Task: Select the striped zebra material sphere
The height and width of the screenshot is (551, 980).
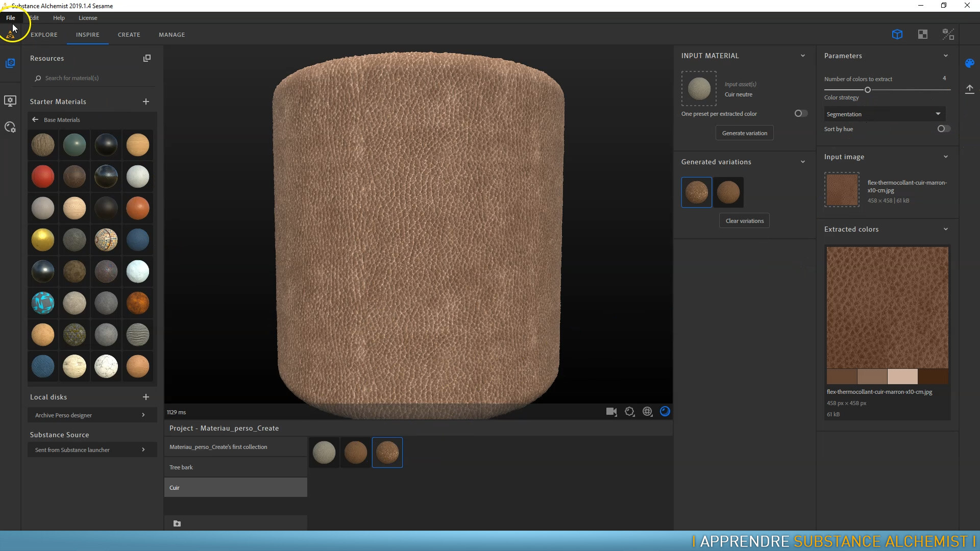Action: tap(138, 335)
